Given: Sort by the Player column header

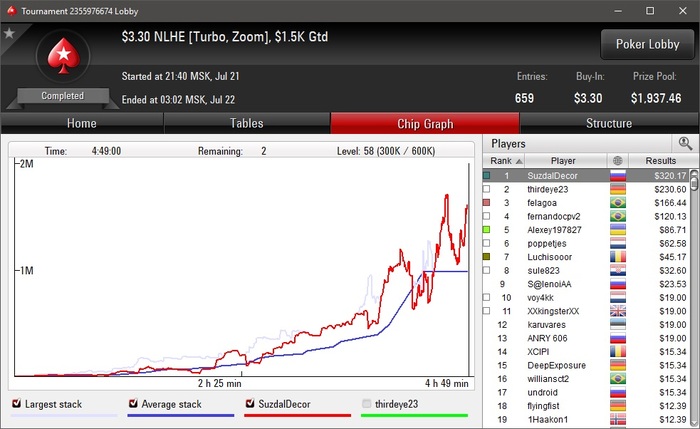Looking at the screenshot, I should (x=565, y=161).
